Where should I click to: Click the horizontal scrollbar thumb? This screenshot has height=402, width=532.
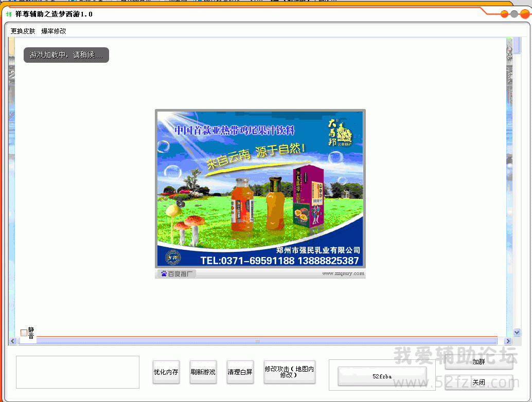point(257,341)
